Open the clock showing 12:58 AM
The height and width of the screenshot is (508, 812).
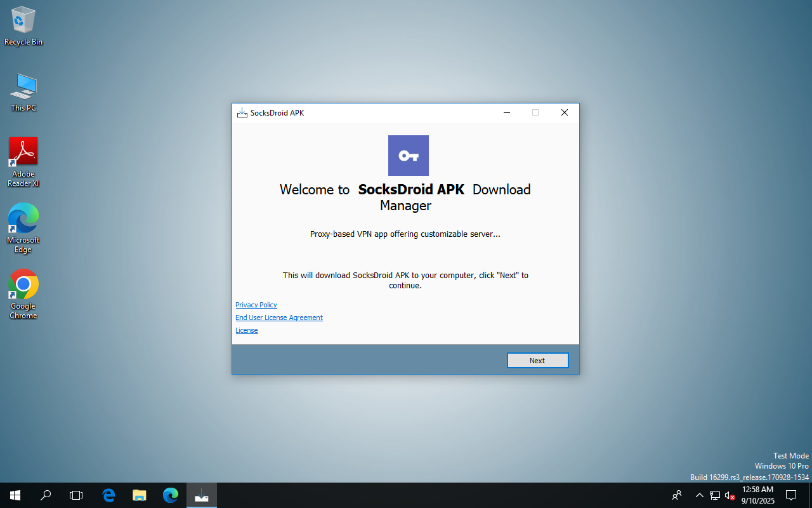coord(757,495)
